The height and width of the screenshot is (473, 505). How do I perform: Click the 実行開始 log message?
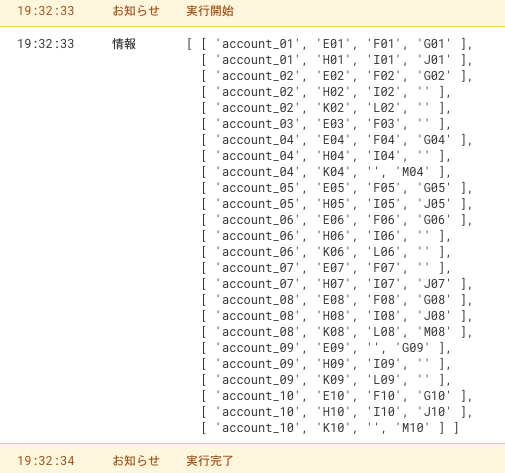pyautogui.click(x=210, y=11)
